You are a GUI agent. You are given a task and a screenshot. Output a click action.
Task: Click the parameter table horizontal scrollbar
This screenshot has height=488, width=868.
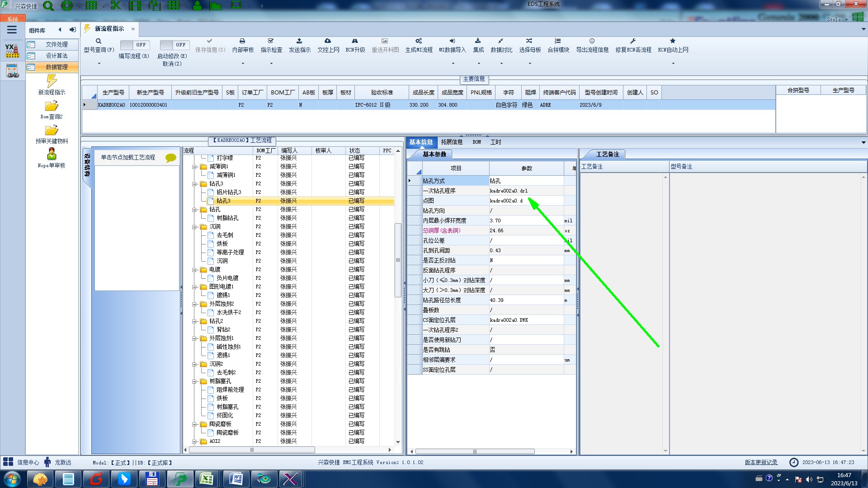pyautogui.click(x=475, y=451)
